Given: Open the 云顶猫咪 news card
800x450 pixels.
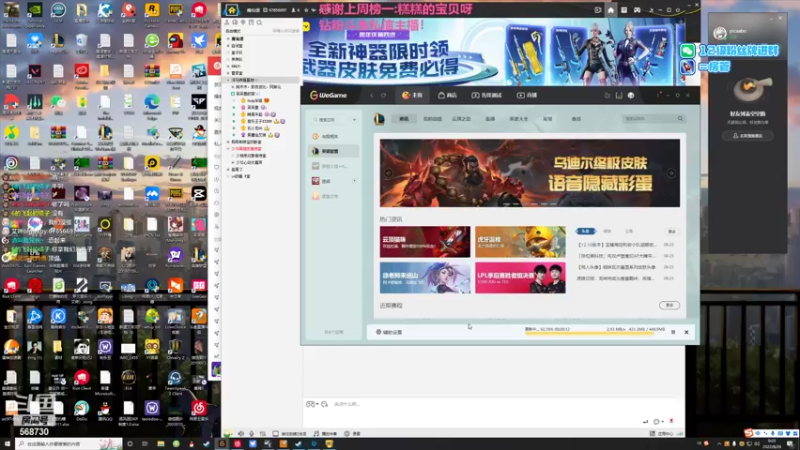Looking at the screenshot, I should click(x=425, y=242).
